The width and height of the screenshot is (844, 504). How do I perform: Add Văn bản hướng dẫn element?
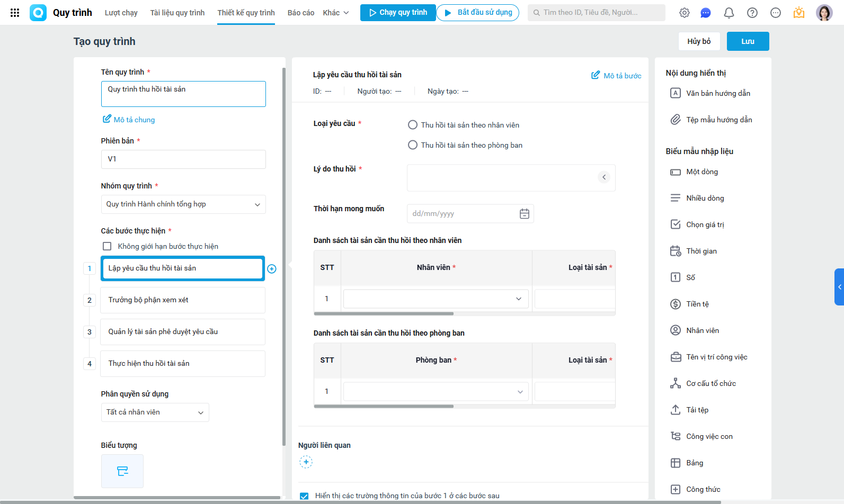[712, 93]
